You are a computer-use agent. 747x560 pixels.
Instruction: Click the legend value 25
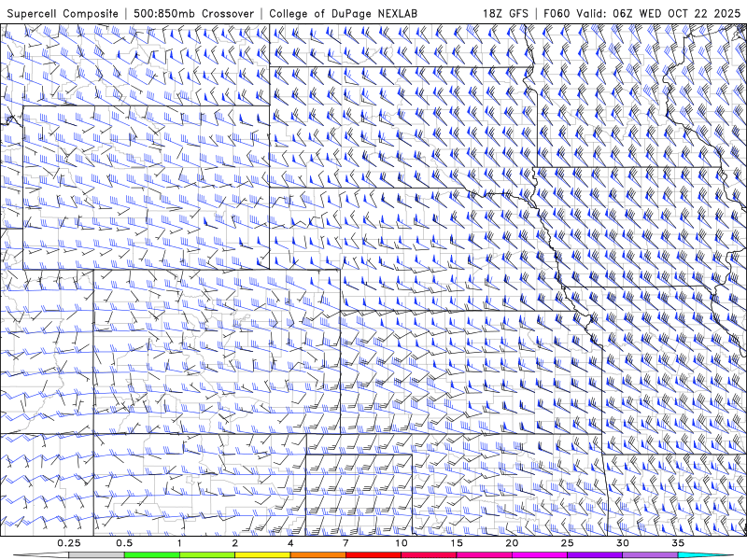(568, 543)
